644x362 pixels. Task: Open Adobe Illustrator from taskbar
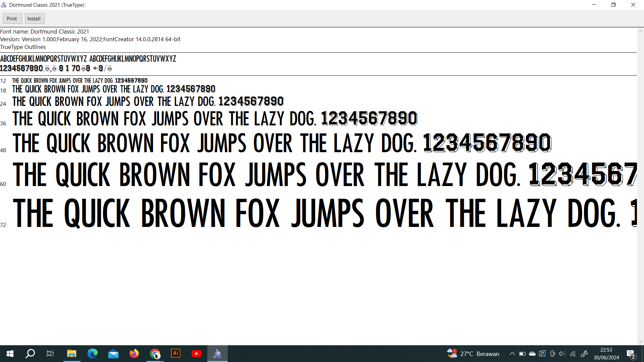point(175,354)
